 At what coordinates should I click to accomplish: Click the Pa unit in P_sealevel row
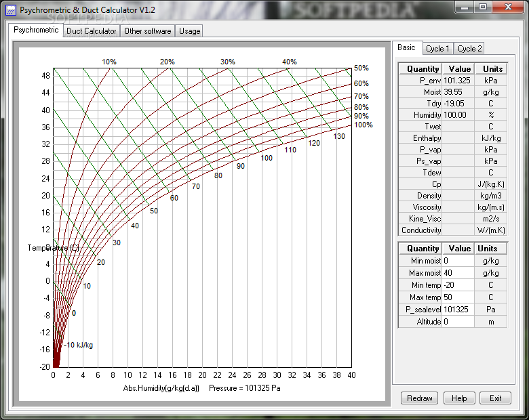[491, 309]
